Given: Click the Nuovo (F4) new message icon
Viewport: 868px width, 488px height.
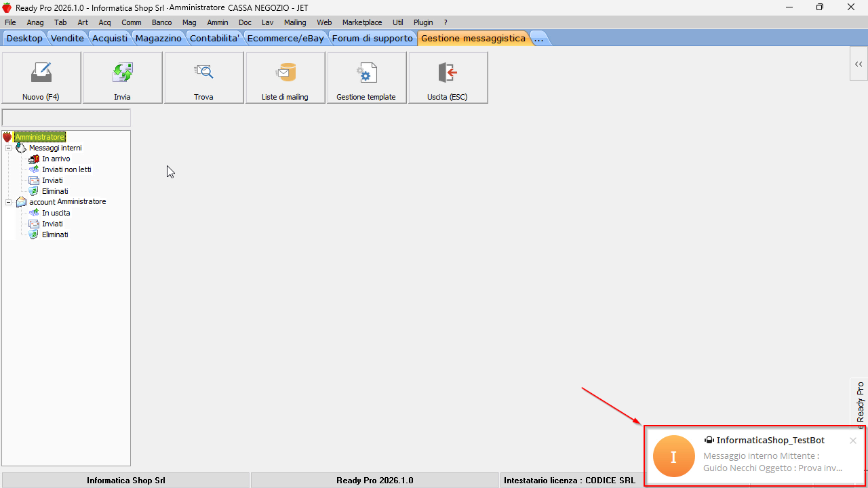Looking at the screenshot, I should pyautogui.click(x=41, y=73).
